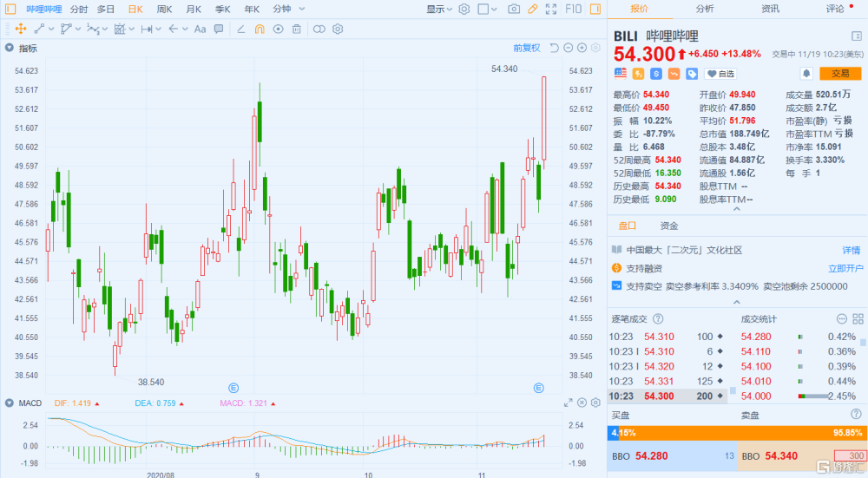Toggle the magnet snap tool

[x=260, y=29]
